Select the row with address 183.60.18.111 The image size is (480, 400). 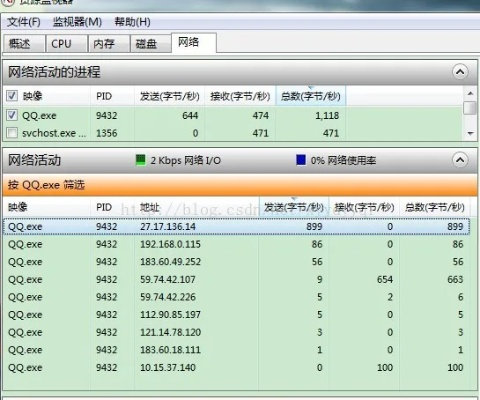coord(236,350)
